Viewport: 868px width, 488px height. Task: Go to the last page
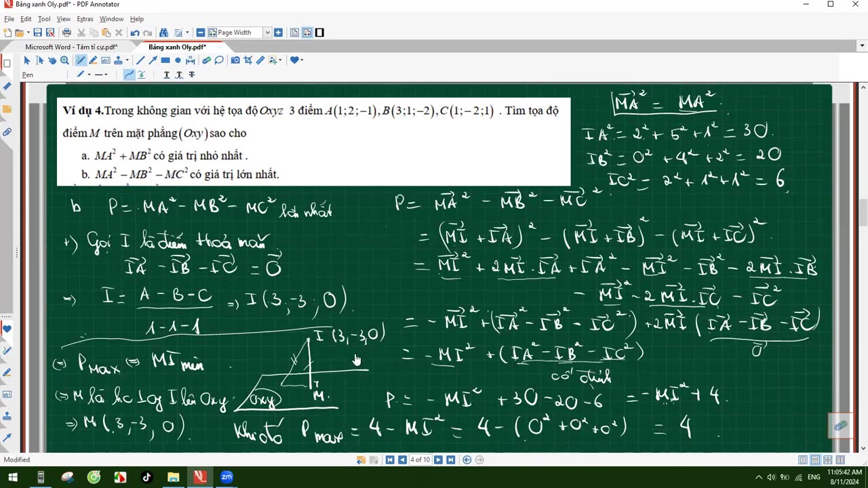coord(450,460)
